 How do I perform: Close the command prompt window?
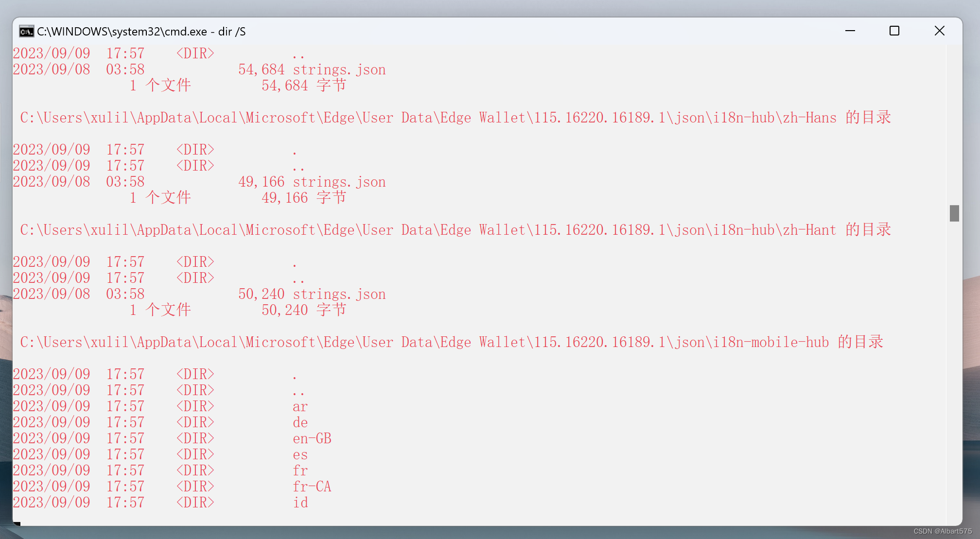click(x=939, y=31)
